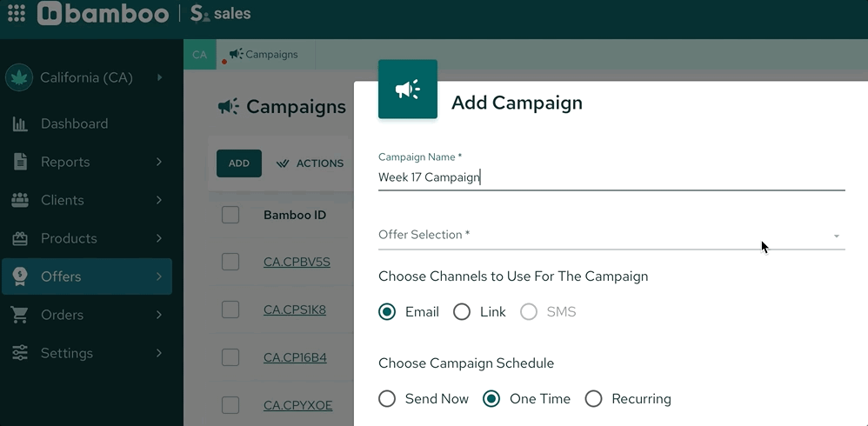Click the Orders shopping cart icon
The image size is (868, 426).
click(20, 315)
